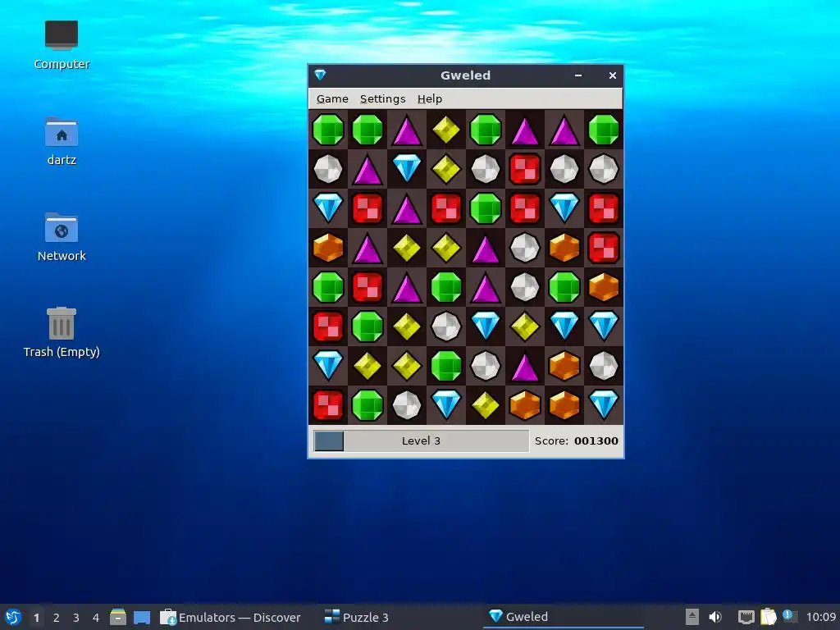Open the volume control in tray

(715, 617)
